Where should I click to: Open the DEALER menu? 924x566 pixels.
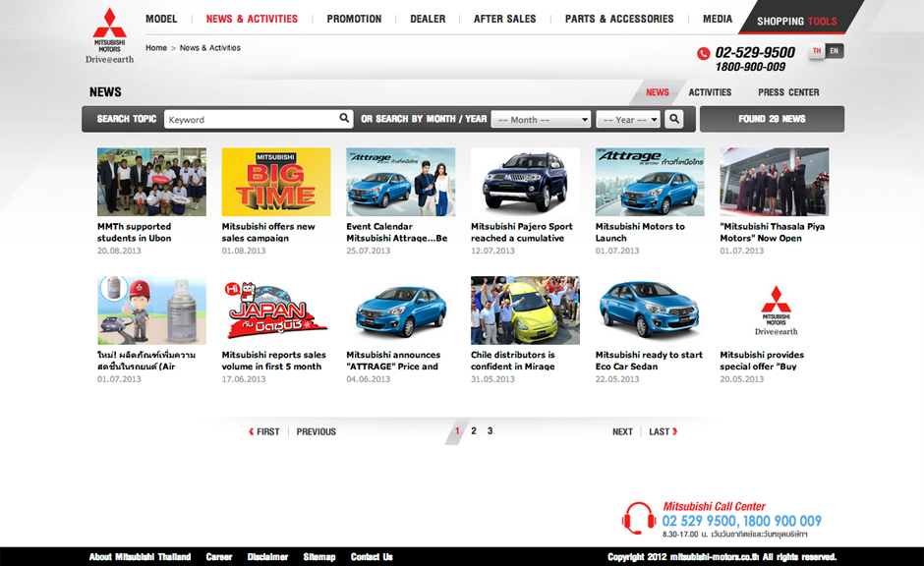click(428, 19)
